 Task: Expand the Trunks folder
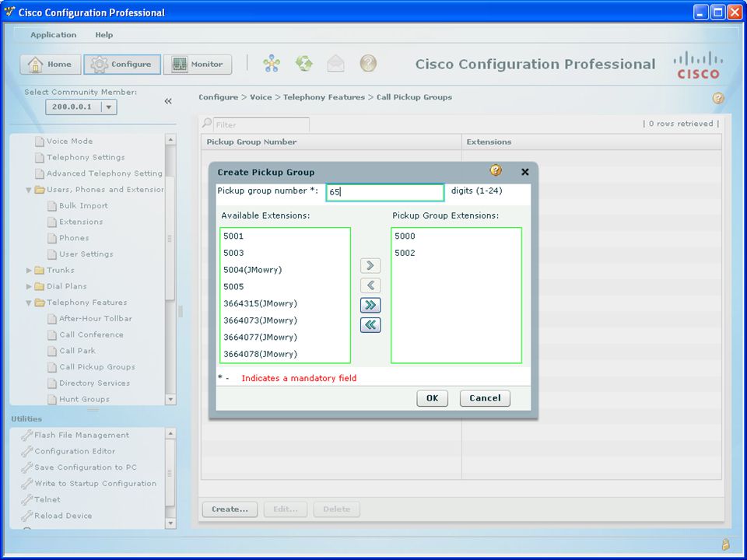29,271
